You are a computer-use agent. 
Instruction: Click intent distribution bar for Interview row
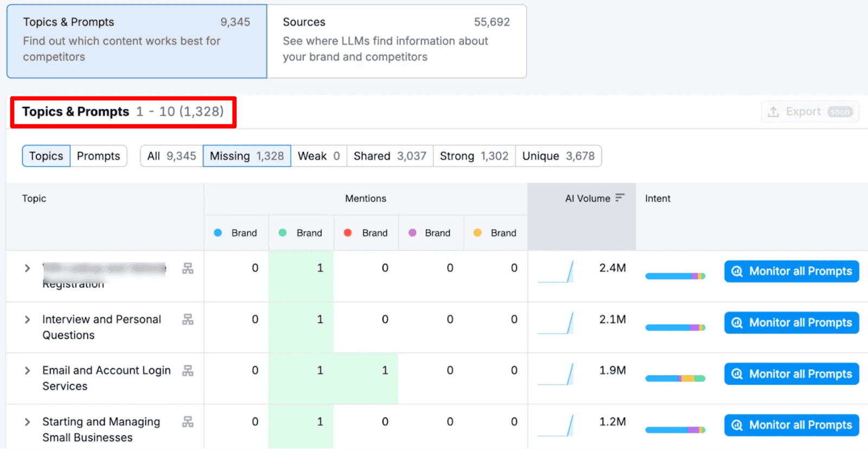click(675, 327)
